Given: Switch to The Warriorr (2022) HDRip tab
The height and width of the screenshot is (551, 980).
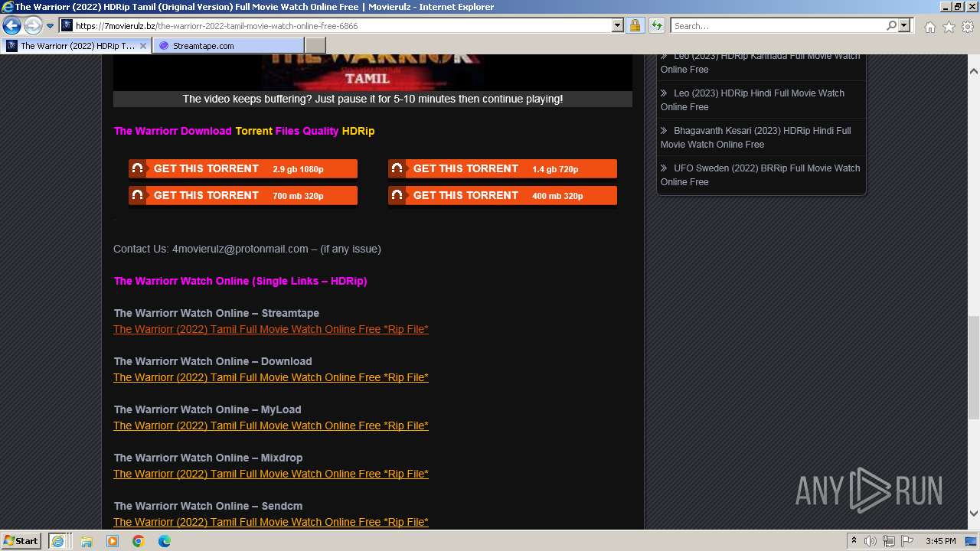Looking at the screenshot, I should click(x=77, y=46).
